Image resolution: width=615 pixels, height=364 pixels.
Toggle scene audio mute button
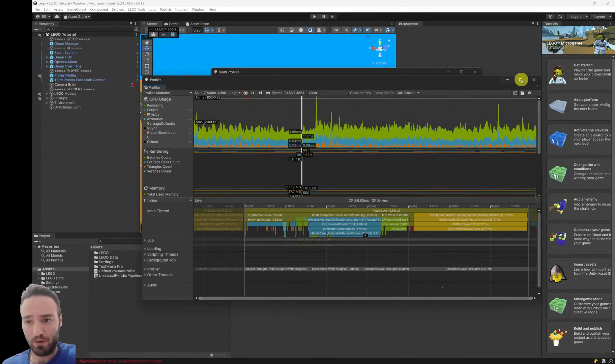[346, 30]
